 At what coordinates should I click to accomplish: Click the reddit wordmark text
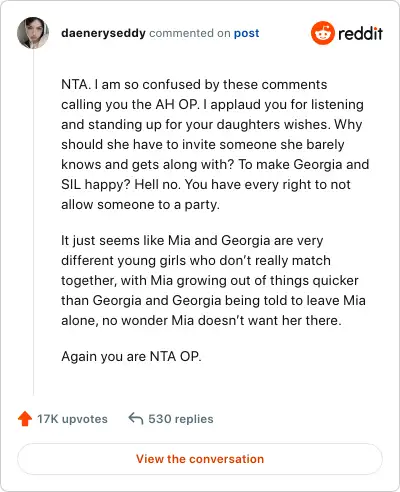click(360, 33)
